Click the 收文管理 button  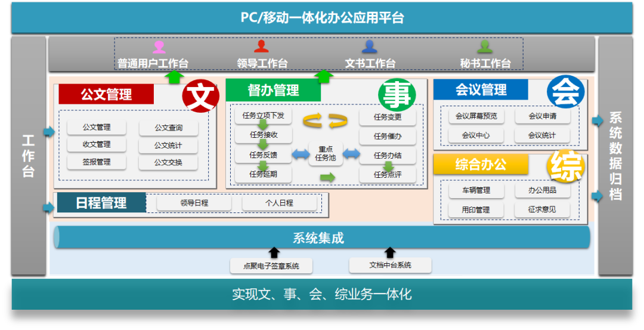[x=97, y=144]
